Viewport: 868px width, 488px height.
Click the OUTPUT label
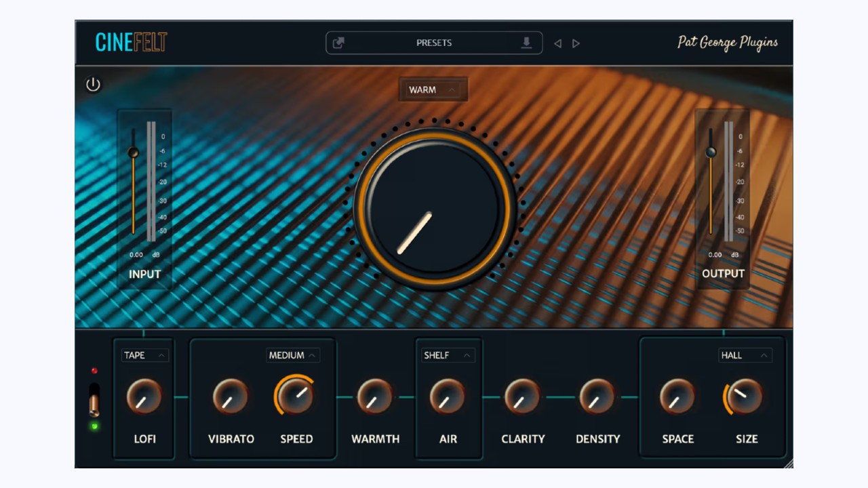coord(724,274)
